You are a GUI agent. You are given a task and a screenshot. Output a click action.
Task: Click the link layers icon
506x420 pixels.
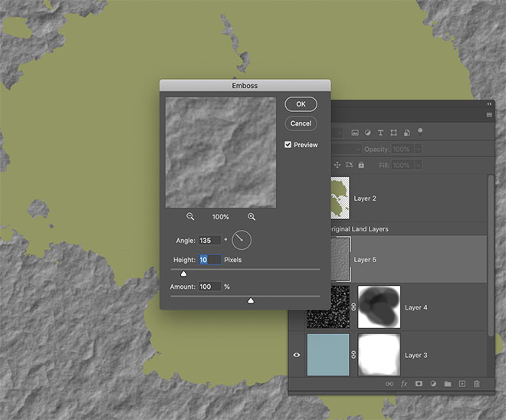pyautogui.click(x=389, y=383)
